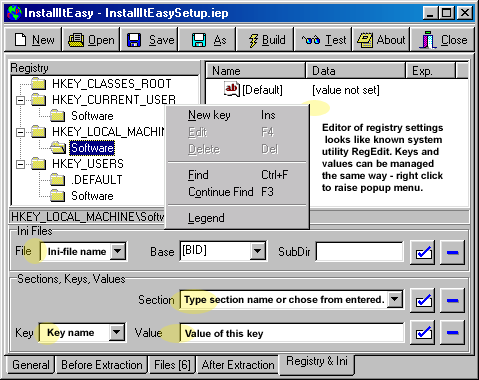Open the Section dropdown arrow
The image size is (479, 380).
pos(395,299)
